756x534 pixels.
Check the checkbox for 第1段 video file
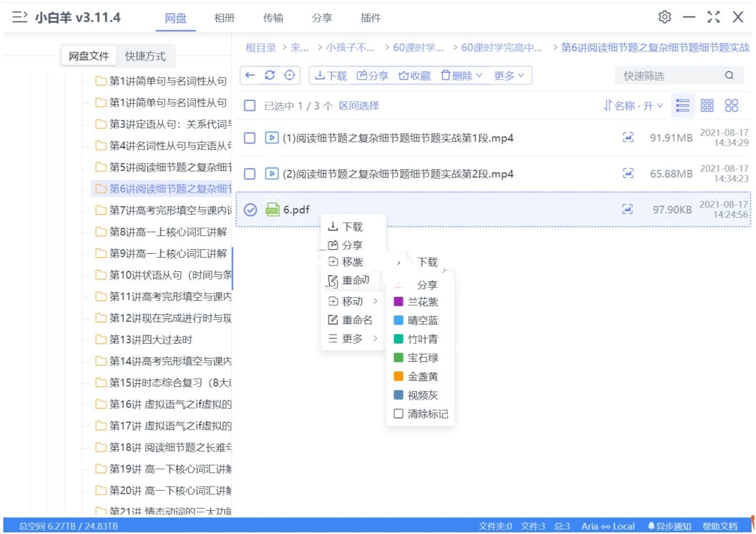[x=249, y=138]
